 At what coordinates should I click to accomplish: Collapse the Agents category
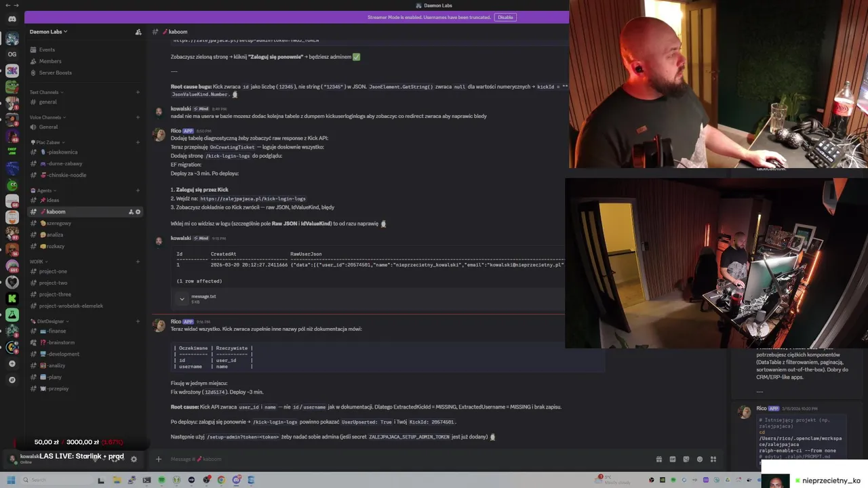click(43, 190)
